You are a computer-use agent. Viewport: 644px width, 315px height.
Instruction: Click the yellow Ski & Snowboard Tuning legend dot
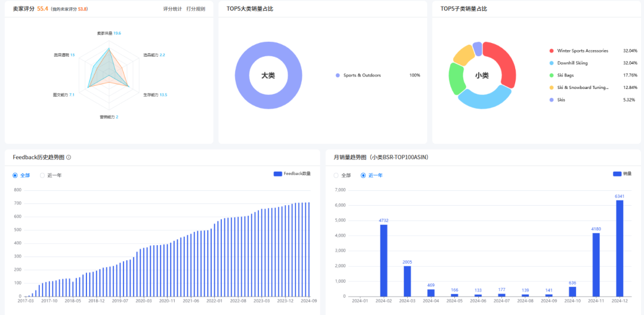pyautogui.click(x=552, y=88)
